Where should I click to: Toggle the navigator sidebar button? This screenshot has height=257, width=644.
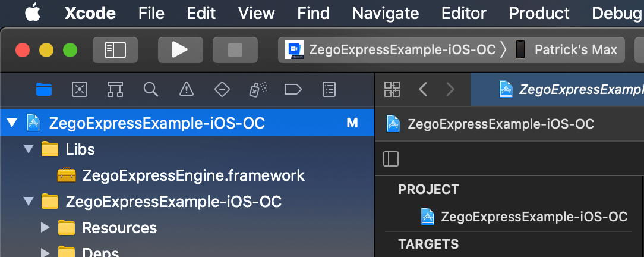point(115,50)
